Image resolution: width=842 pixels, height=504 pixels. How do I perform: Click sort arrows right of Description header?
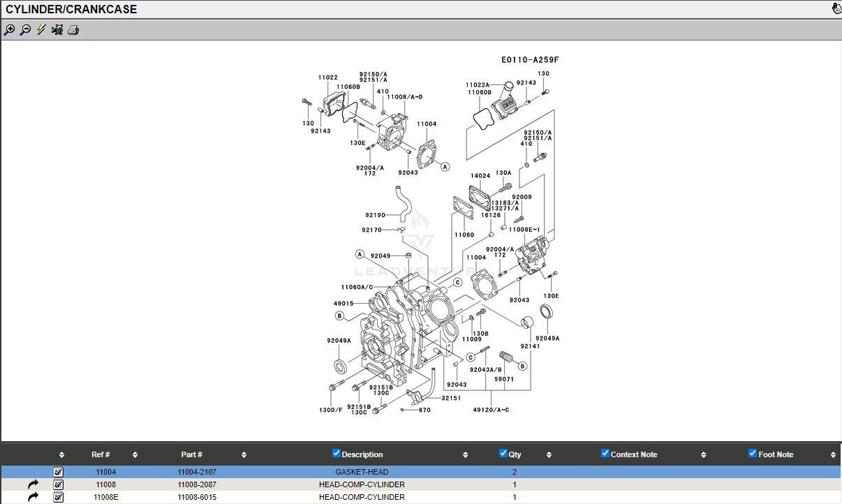pyautogui.click(x=465, y=455)
